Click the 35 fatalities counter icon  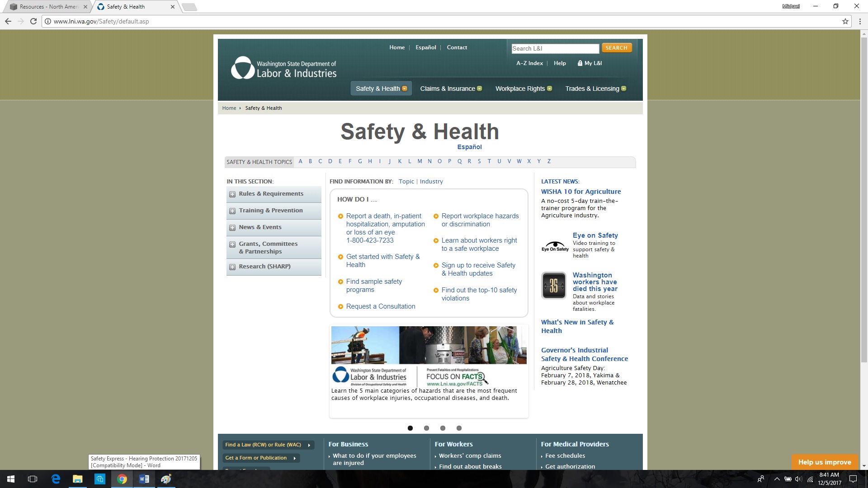point(554,285)
